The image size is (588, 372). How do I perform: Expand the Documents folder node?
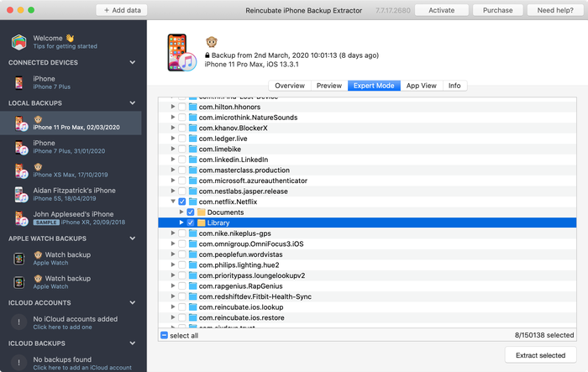[181, 212]
